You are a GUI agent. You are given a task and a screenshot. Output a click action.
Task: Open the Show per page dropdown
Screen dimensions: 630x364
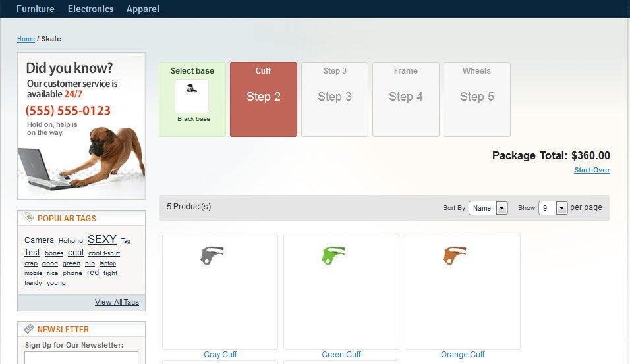[x=553, y=208]
